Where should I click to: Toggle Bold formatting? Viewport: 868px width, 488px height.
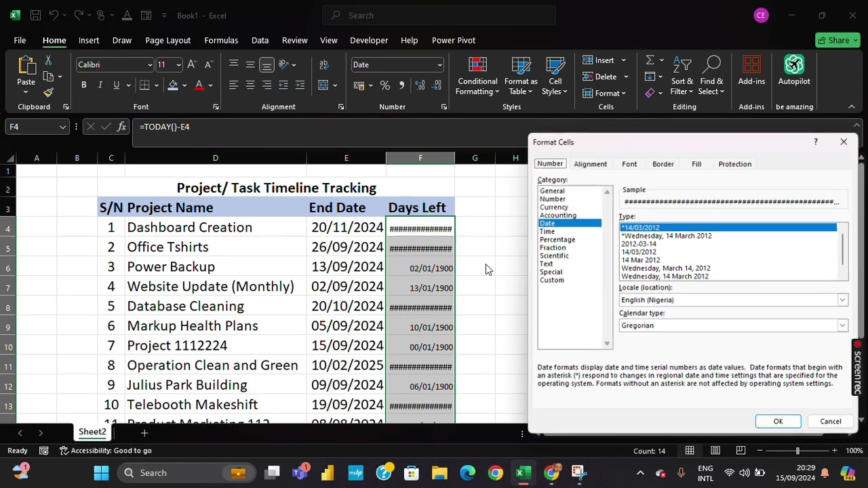[x=83, y=85]
